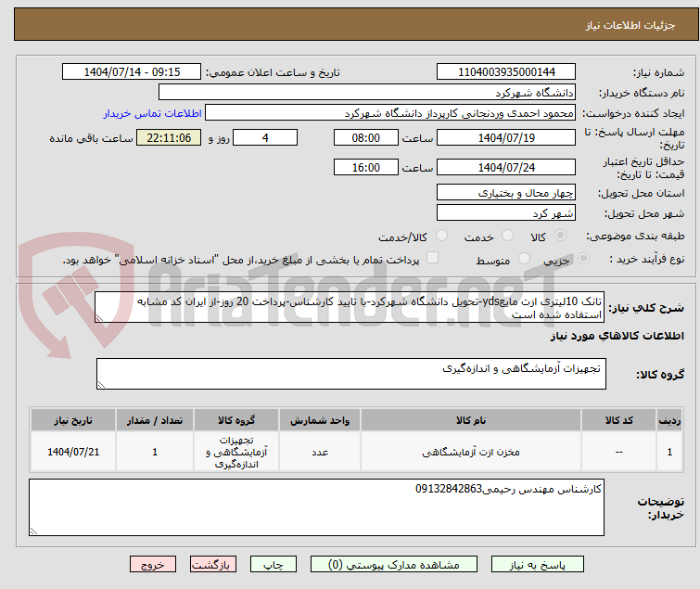Click the resize grip of شرح کلی نیاز box
This screenshot has height=589, width=700.
tap(99, 317)
